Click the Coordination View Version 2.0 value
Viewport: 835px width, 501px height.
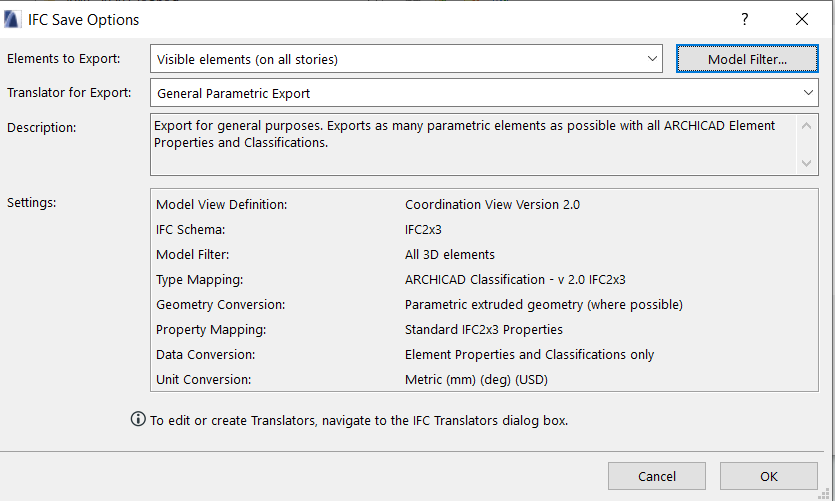coord(492,204)
